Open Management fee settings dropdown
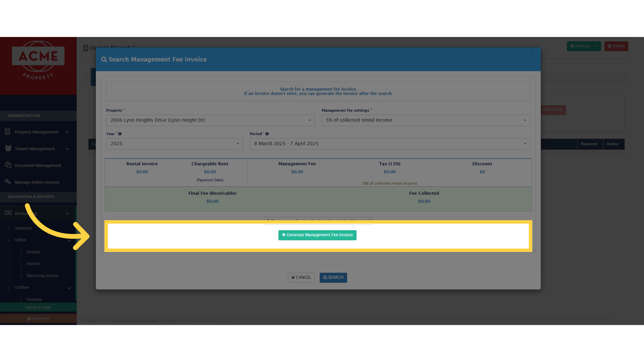 426,120
